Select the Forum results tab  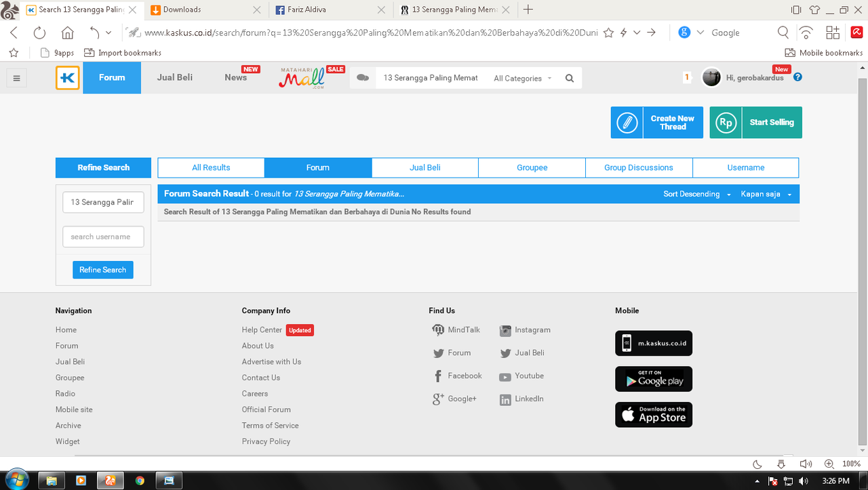[318, 167]
